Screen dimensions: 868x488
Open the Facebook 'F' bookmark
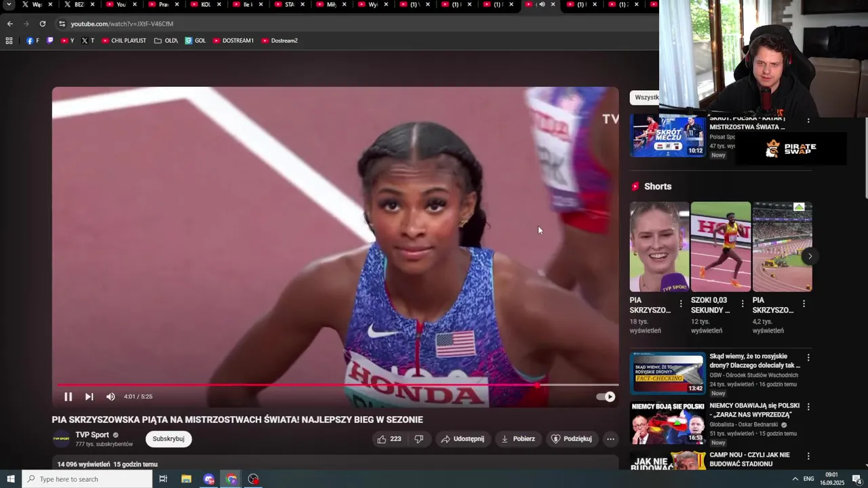[33, 41]
